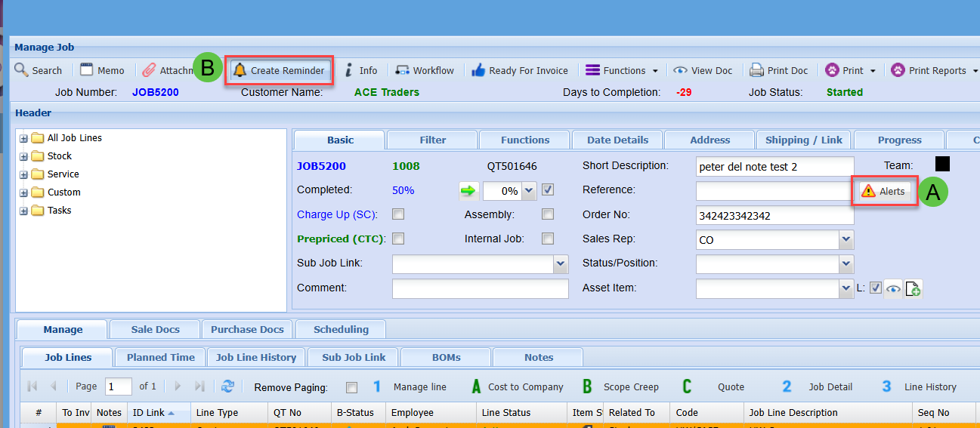Click the View Doc eye icon
Viewport: 980px width, 428px height.
coord(680,70)
